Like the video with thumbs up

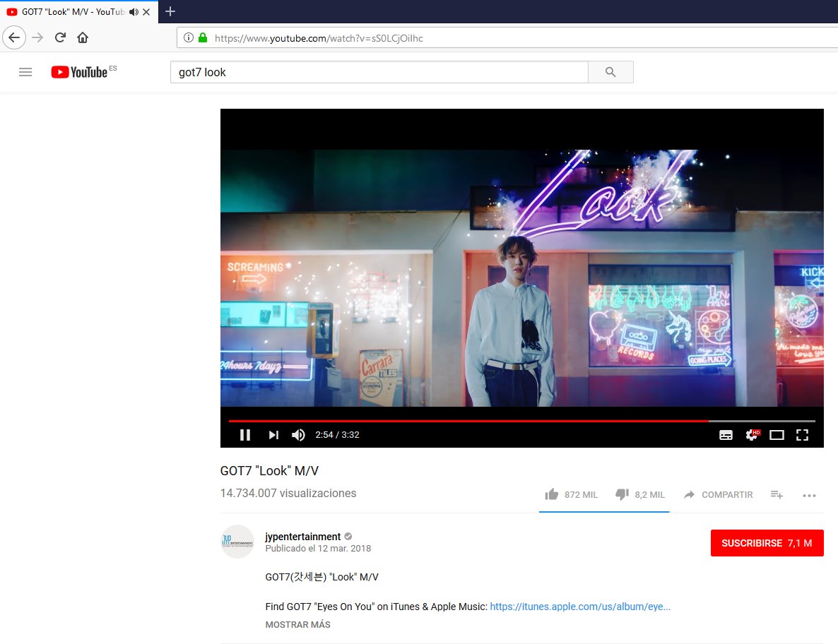571,494
